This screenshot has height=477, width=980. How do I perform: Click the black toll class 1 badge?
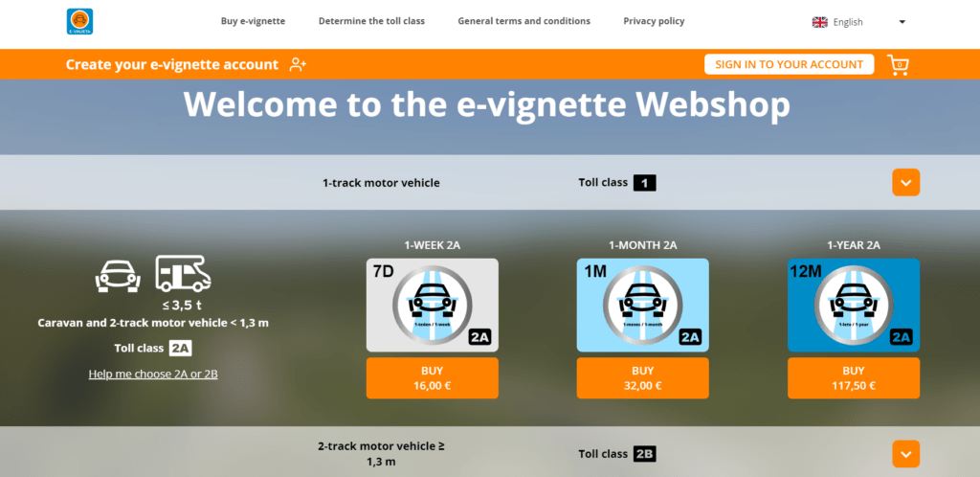pos(644,182)
